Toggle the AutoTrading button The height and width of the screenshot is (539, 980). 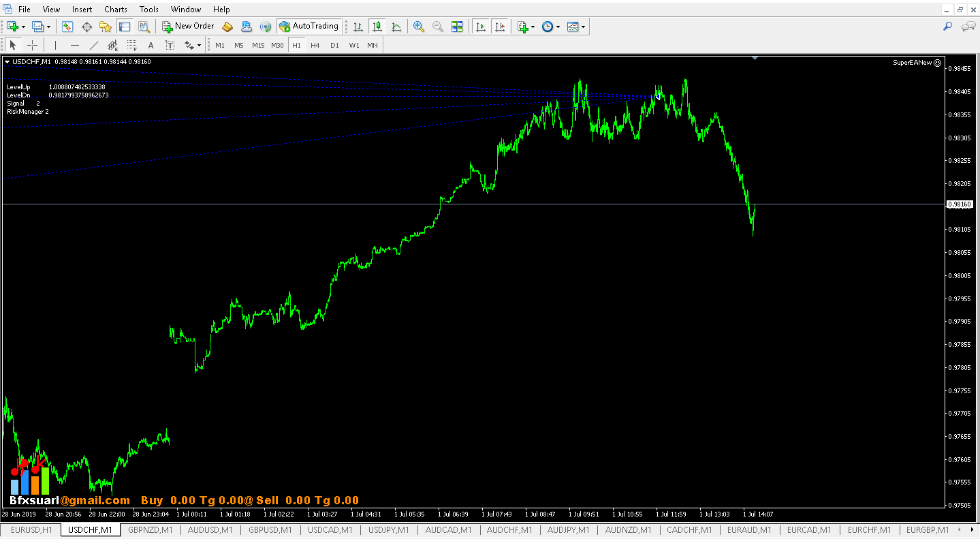click(309, 27)
